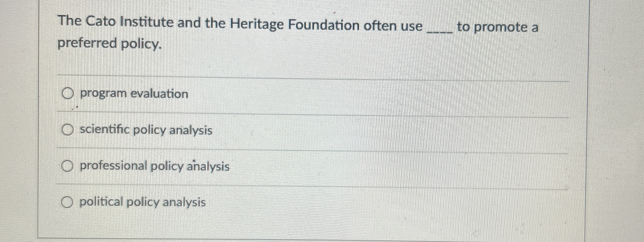Click the professional policy analysis answer label

click(154, 167)
